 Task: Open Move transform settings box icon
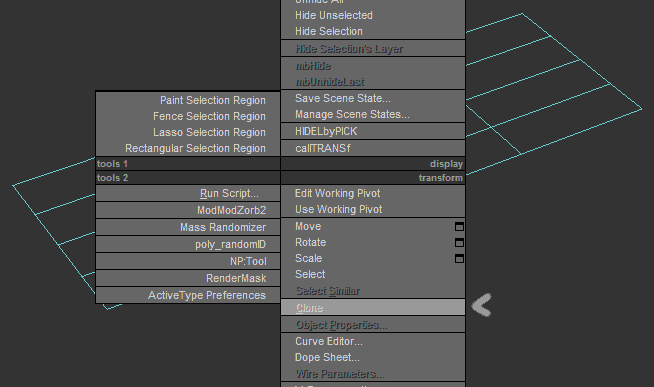point(459,226)
